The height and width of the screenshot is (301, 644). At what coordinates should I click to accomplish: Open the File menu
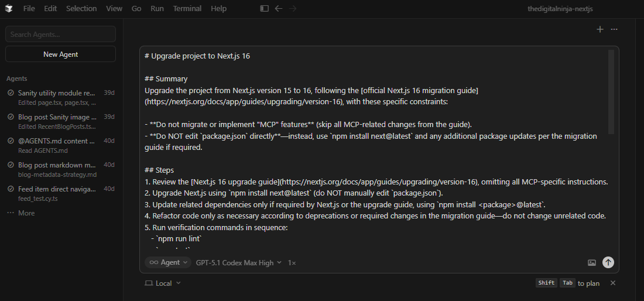coord(29,8)
